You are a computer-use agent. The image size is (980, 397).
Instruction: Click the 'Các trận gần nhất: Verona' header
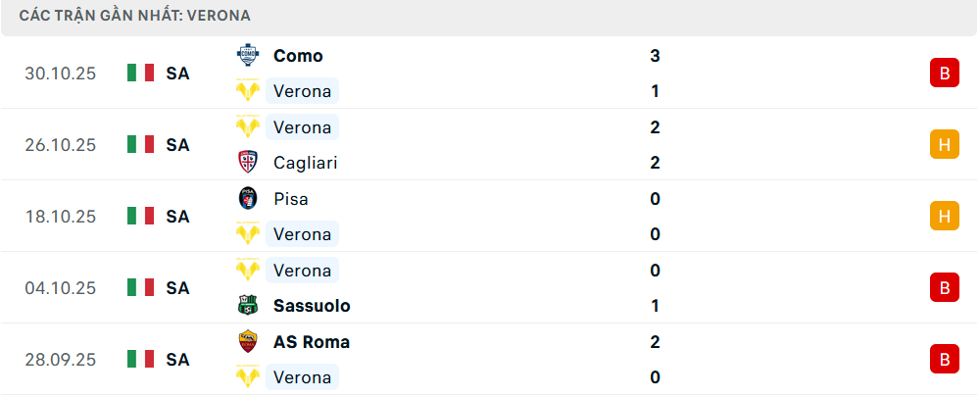[x=134, y=16]
